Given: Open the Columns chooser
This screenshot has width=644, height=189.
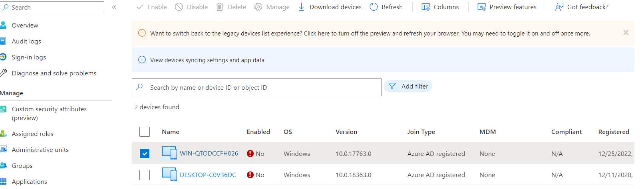Looking at the screenshot, I should [440, 7].
